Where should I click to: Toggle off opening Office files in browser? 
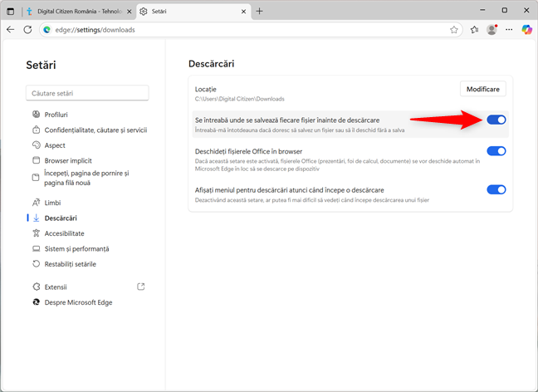[496, 151]
